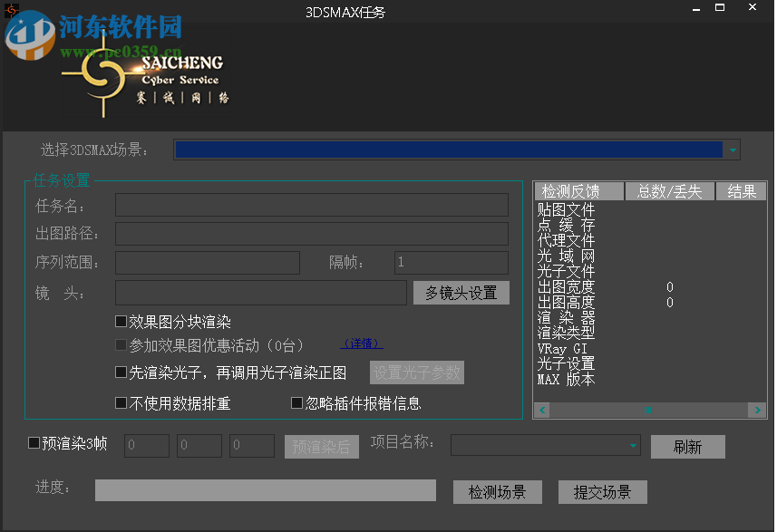The width and height of the screenshot is (777, 532).
Task: Click the right arrow of the bottom scrollbar
Action: 759,410
